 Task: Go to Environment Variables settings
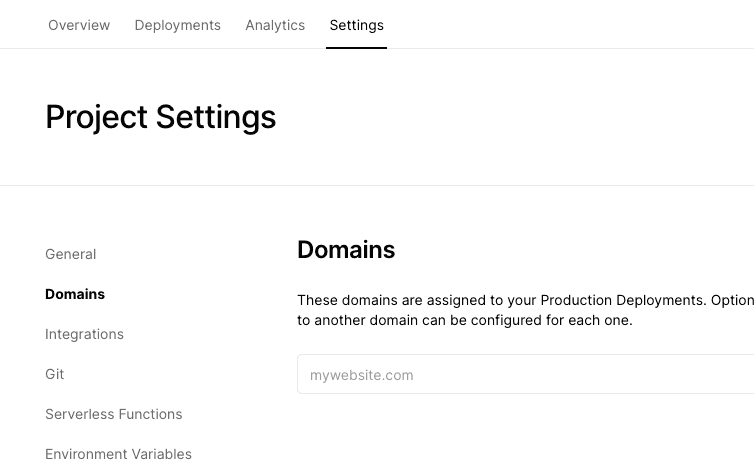pyautogui.click(x=118, y=454)
